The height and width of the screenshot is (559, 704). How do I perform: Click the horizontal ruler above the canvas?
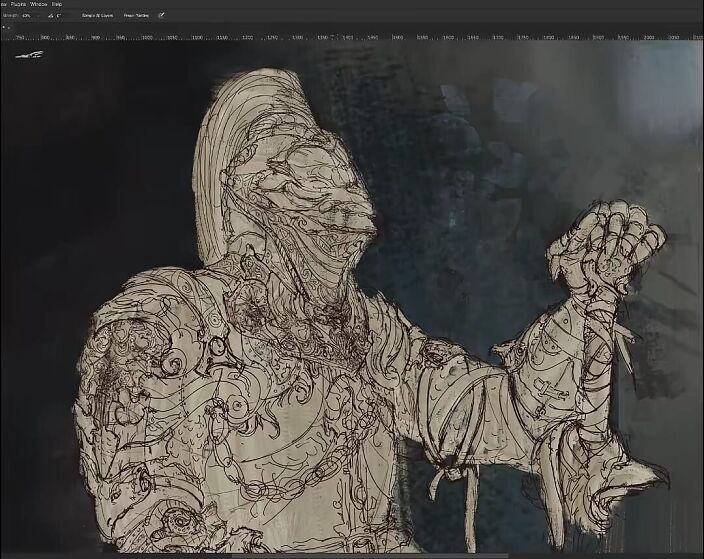pos(350,37)
